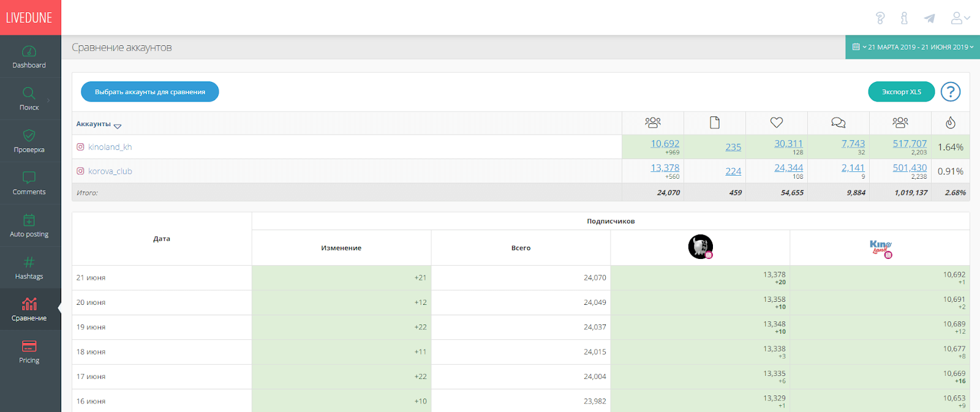Open the help question mark icon in header
The height and width of the screenshot is (412, 980).
880,18
